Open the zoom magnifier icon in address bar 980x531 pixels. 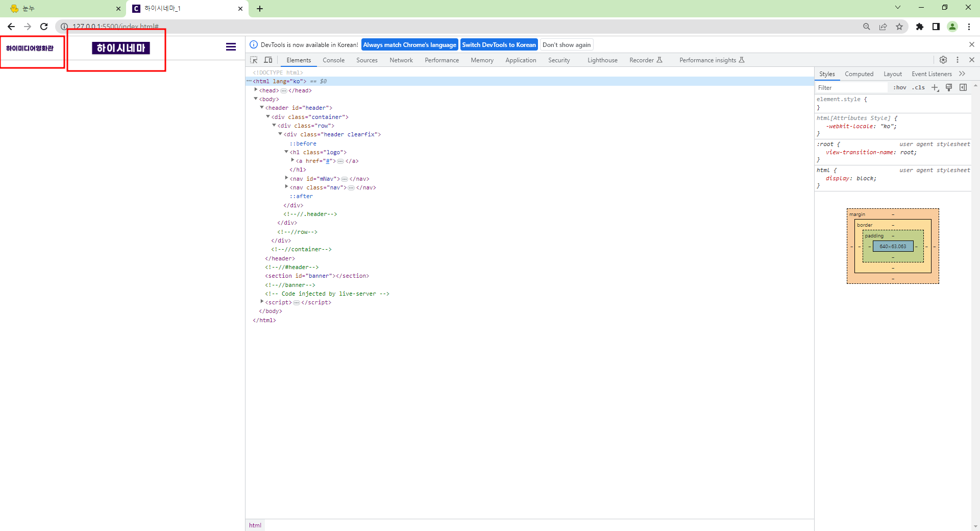click(x=866, y=27)
